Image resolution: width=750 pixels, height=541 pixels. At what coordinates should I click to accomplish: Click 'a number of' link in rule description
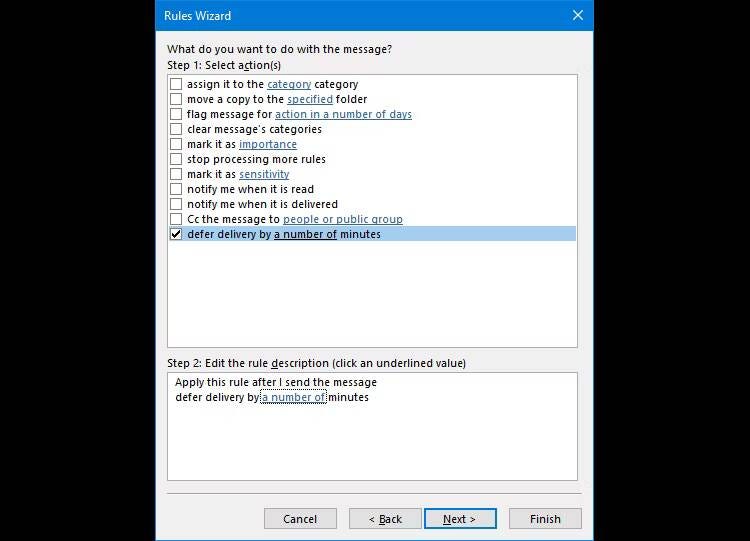pos(294,397)
